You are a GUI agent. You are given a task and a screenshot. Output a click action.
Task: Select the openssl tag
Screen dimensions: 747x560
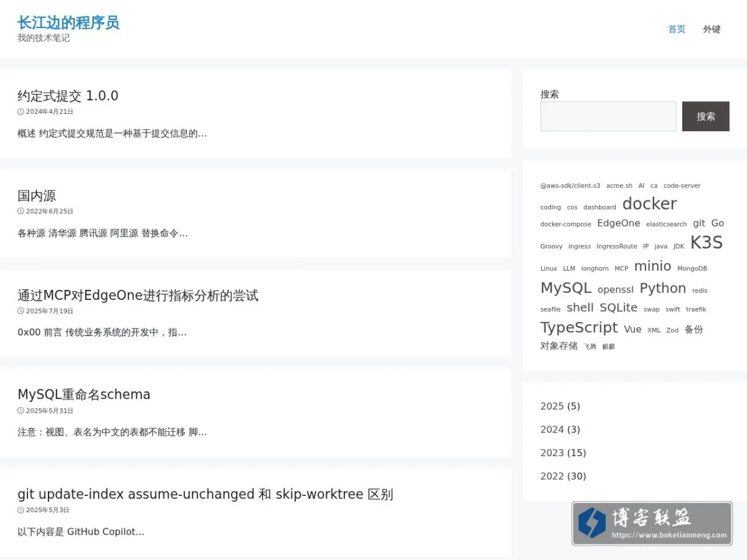click(616, 289)
